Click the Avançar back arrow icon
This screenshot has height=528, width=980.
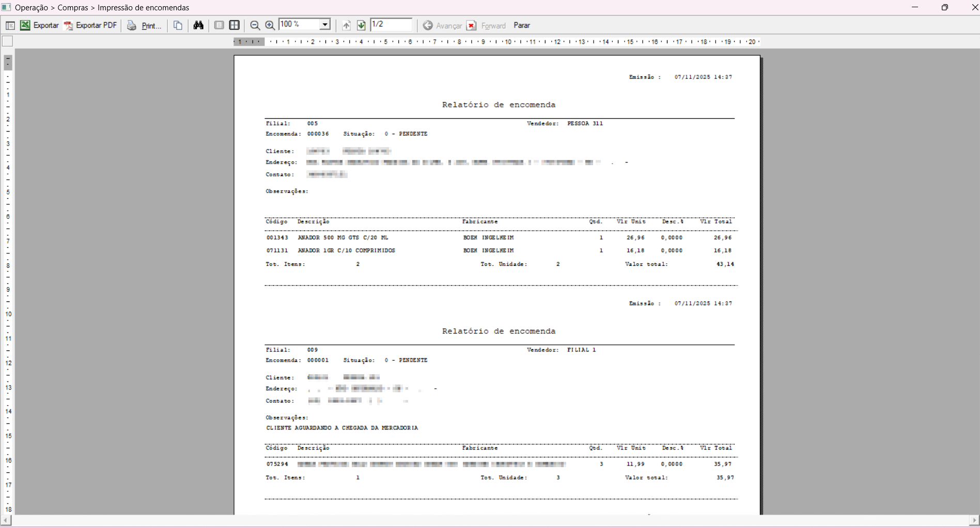coord(428,25)
